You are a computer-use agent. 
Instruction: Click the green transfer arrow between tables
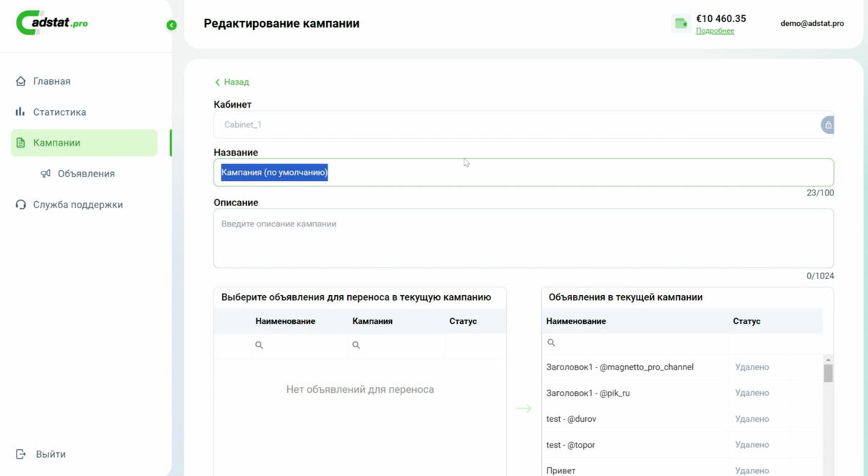[524, 409]
